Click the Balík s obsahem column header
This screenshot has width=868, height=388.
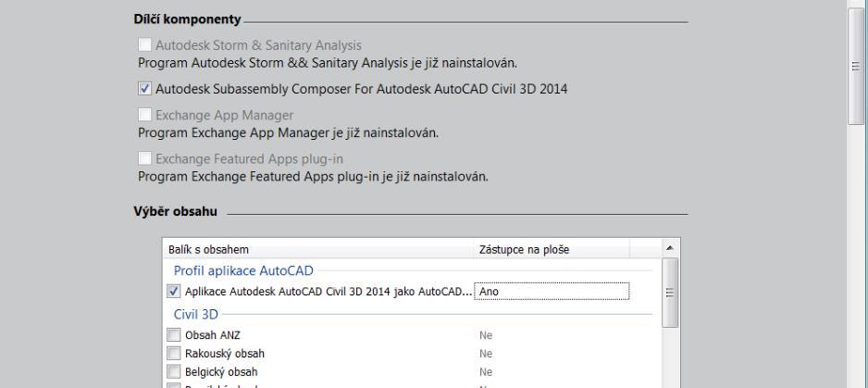tap(318, 249)
